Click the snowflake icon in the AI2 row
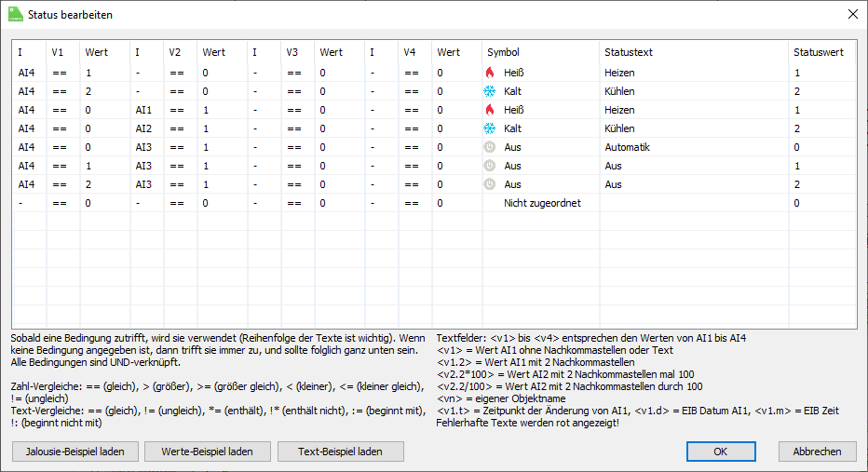Viewport: 868px width, 472px height. click(x=489, y=128)
